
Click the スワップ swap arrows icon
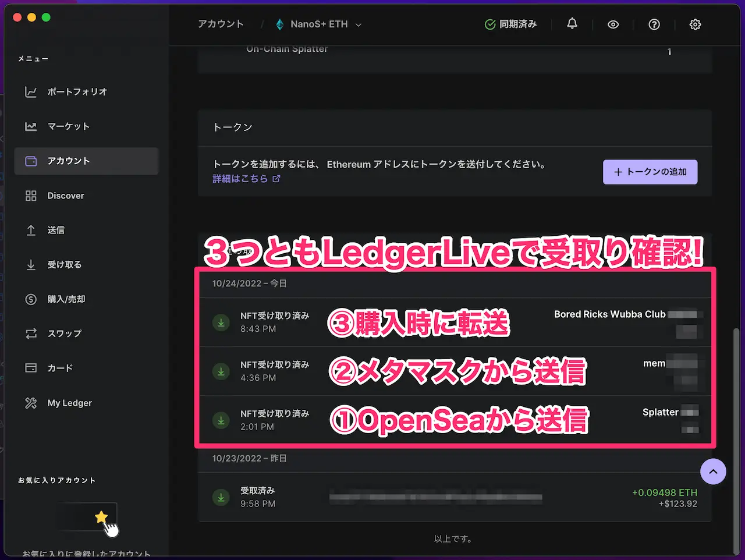click(31, 334)
